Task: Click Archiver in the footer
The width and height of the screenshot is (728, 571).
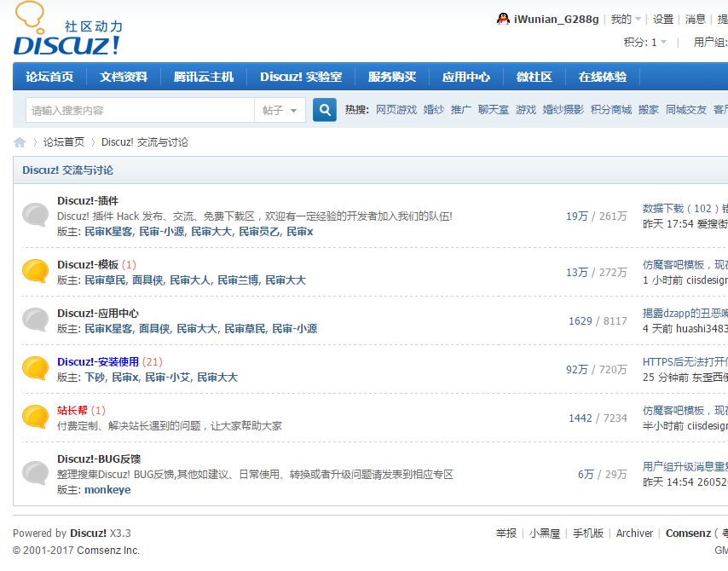Action: [x=634, y=534]
